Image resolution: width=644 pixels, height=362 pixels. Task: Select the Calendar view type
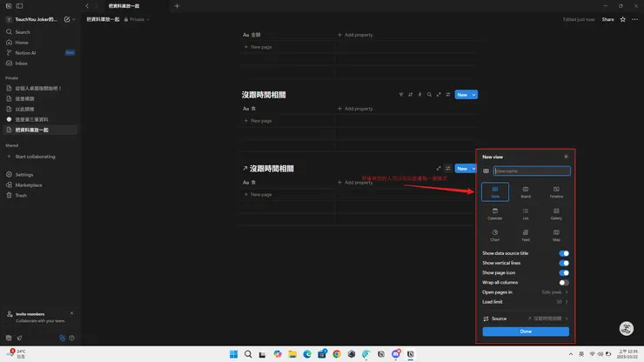pos(495,214)
